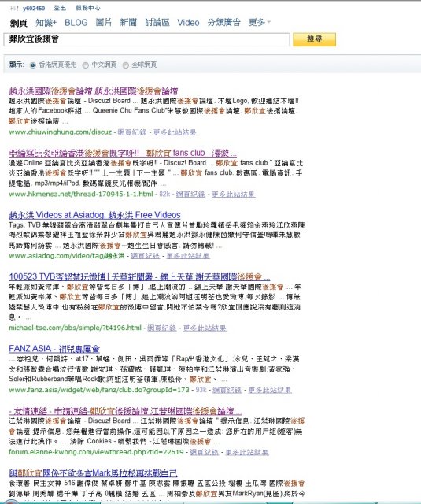Open the 新聞 news search tab
The width and height of the screenshot is (421, 504).
pyautogui.click(x=128, y=23)
